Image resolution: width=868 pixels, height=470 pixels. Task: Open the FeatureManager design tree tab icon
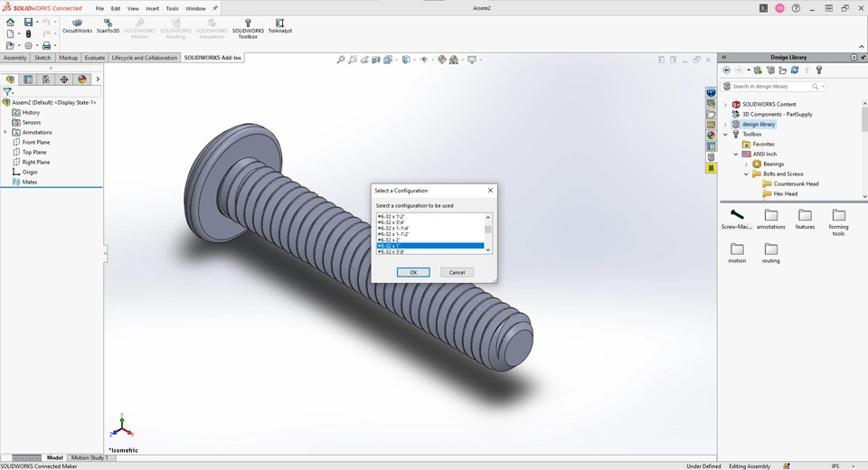tap(10, 80)
